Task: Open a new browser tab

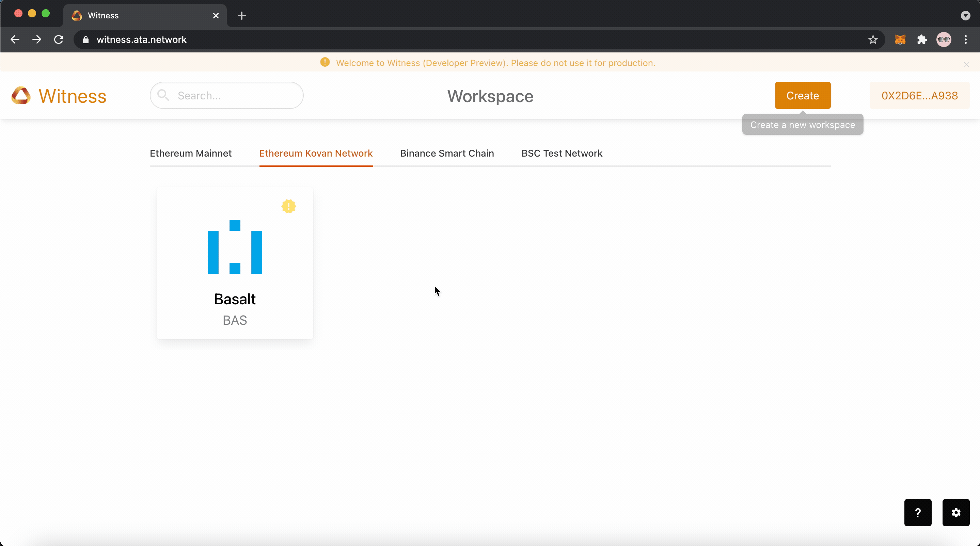Action: pos(241,16)
